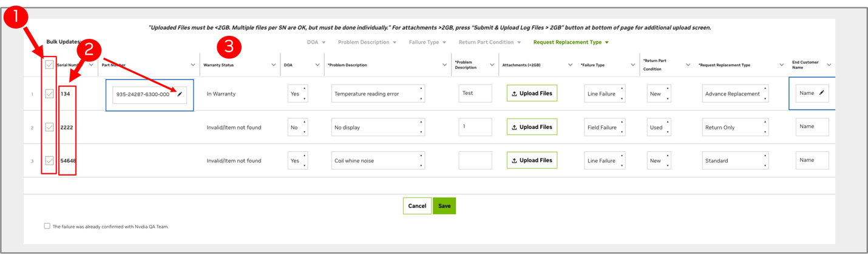
Task: Click Invalid/Item not found in serial 54648 row
Action: (234, 160)
